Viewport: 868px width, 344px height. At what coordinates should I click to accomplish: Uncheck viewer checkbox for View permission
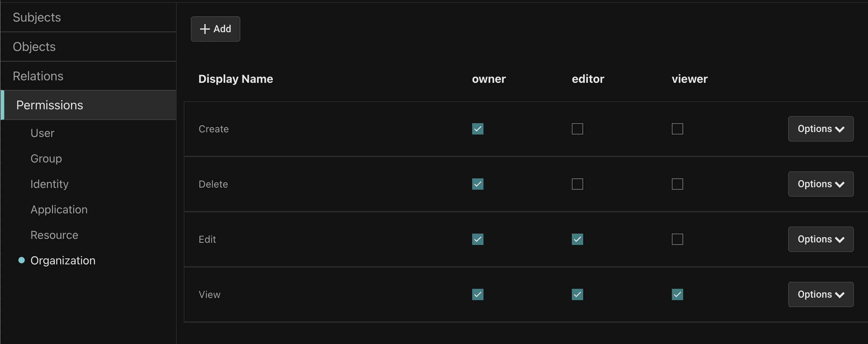click(x=677, y=294)
